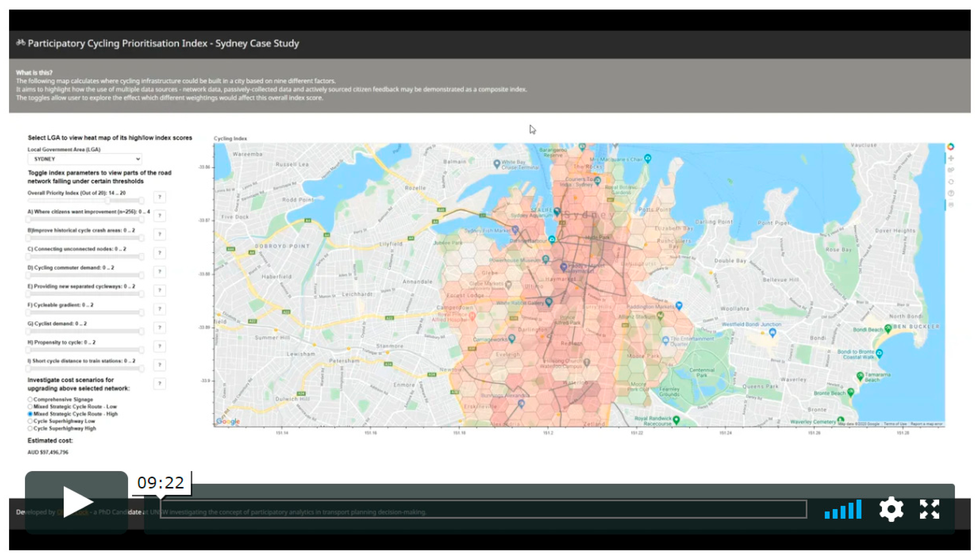
Task: Click the Bokeh logo icon
Action: (950, 147)
